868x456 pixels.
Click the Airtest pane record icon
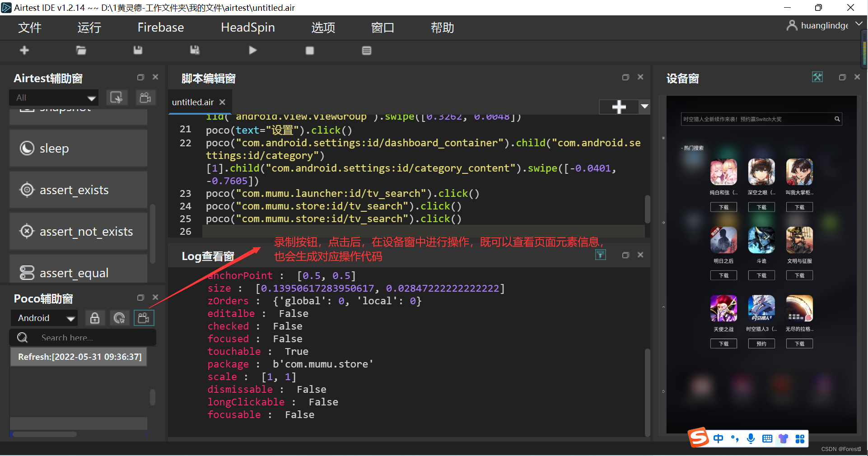coord(145,98)
